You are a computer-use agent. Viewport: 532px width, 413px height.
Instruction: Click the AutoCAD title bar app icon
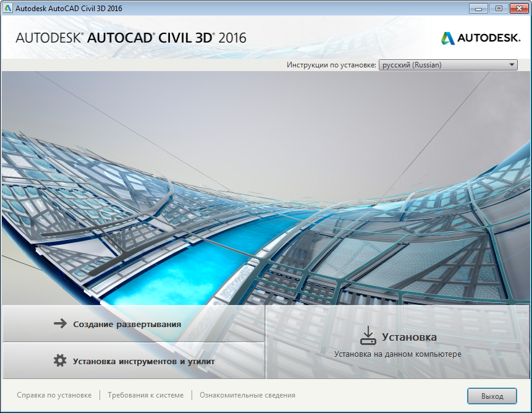click(x=7, y=8)
